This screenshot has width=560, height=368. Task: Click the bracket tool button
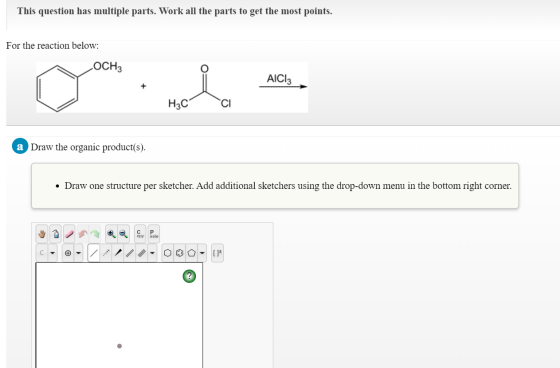click(x=217, y=253)
